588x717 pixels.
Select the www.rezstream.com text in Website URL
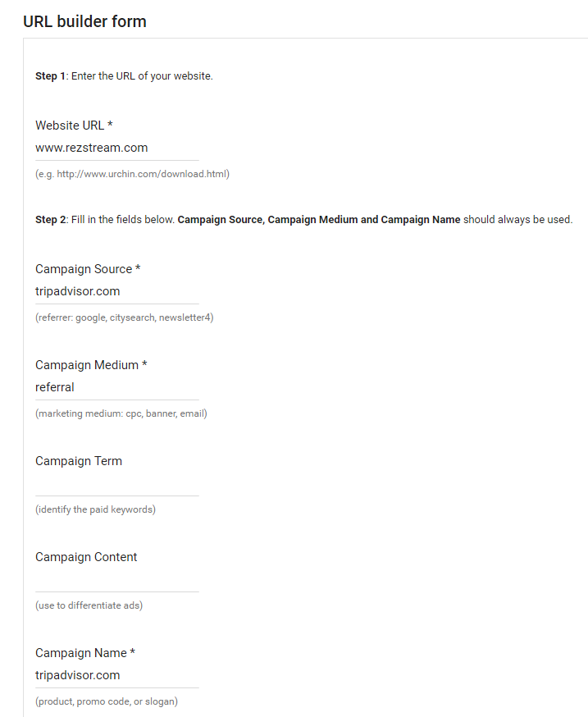(90, 148)
